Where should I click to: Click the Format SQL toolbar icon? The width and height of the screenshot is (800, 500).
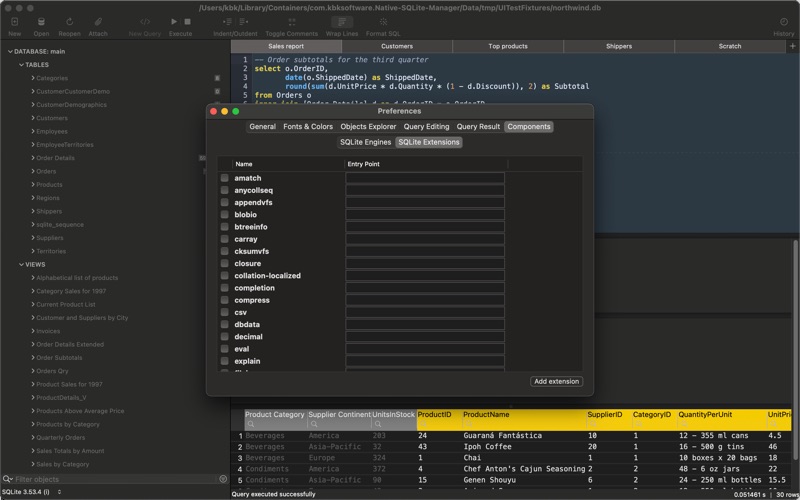click(383, 21)
